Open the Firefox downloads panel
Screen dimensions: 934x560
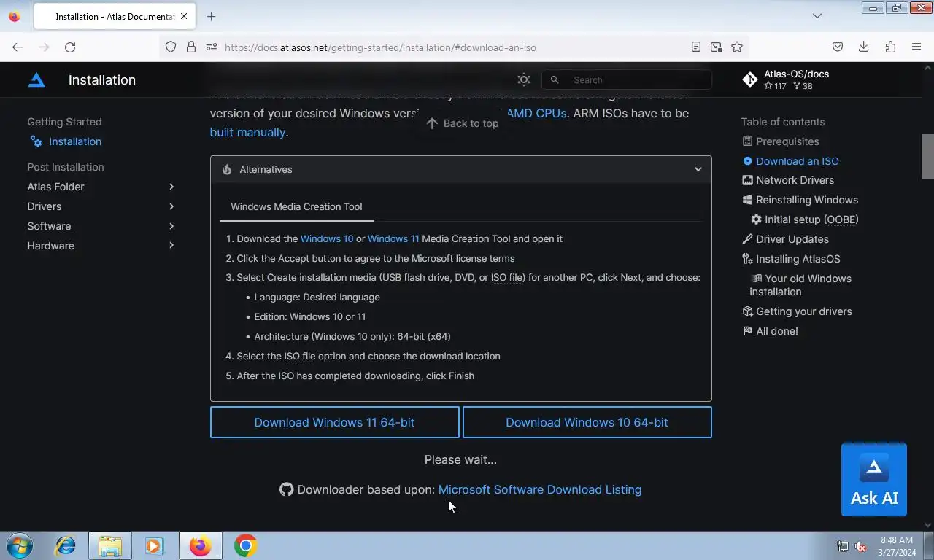coord(864,47)
